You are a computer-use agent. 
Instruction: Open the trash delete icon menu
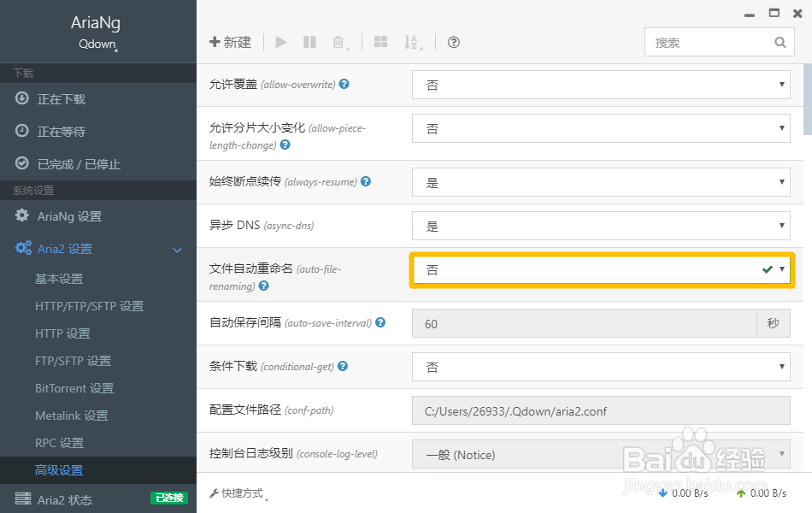pos(339,42)
